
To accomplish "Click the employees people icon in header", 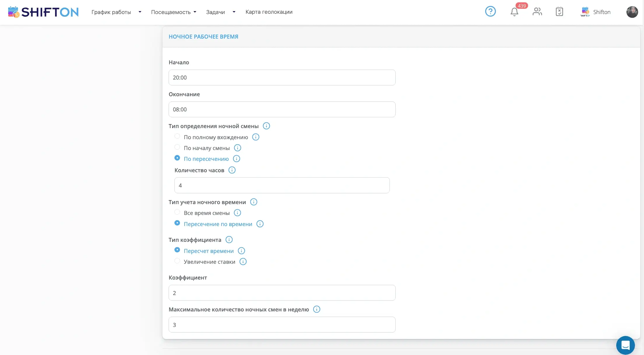I will (537, 12).
